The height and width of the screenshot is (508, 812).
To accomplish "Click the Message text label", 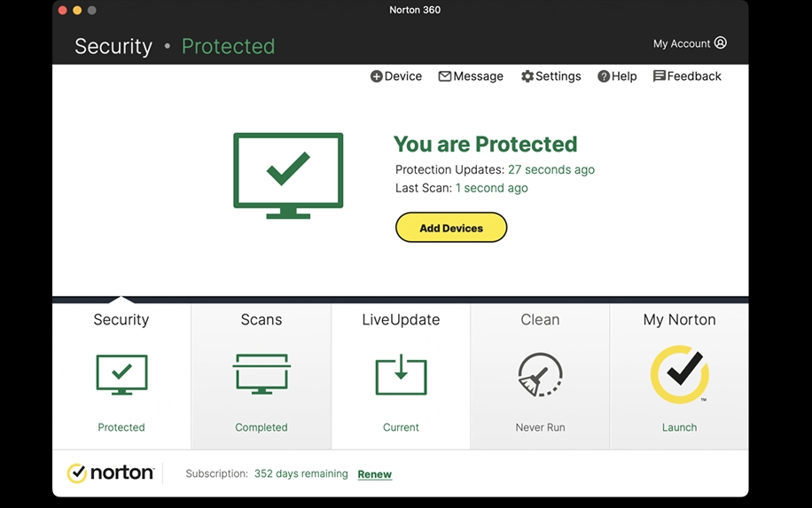I will click(478, 76).
